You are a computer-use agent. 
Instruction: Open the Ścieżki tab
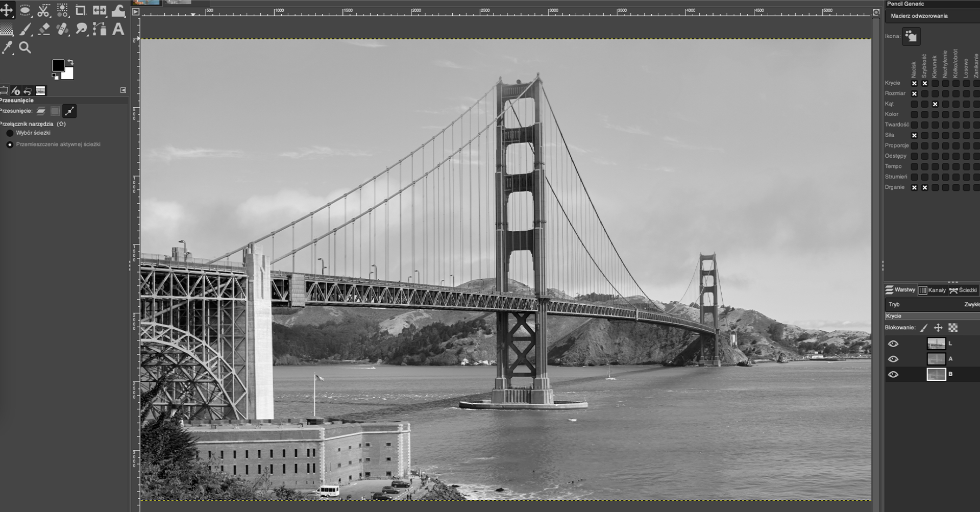point(963,290)
